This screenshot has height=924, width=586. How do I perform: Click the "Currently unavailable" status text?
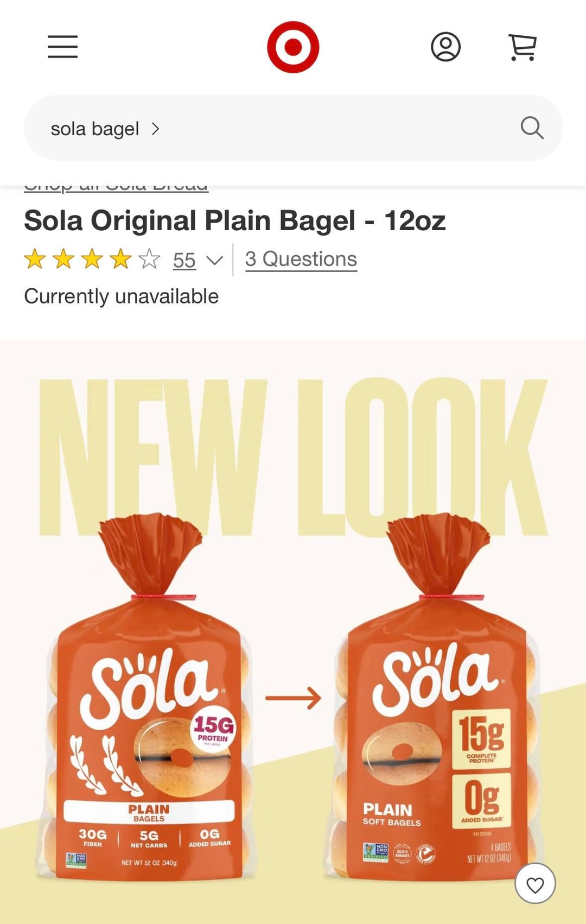click(x=122, y=296)
